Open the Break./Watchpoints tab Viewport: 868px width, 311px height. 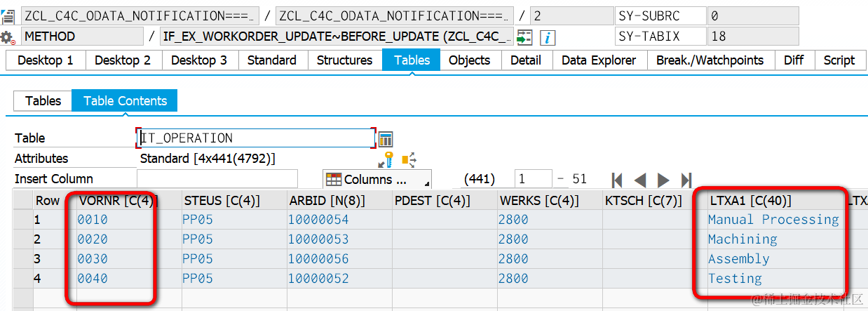point(710,60)
